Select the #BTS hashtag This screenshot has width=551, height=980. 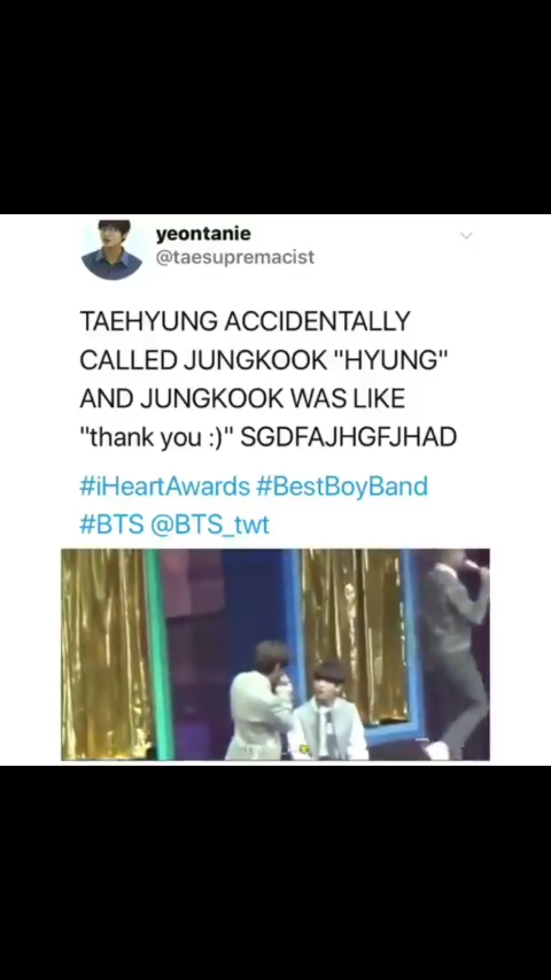[x=112, y=524]
